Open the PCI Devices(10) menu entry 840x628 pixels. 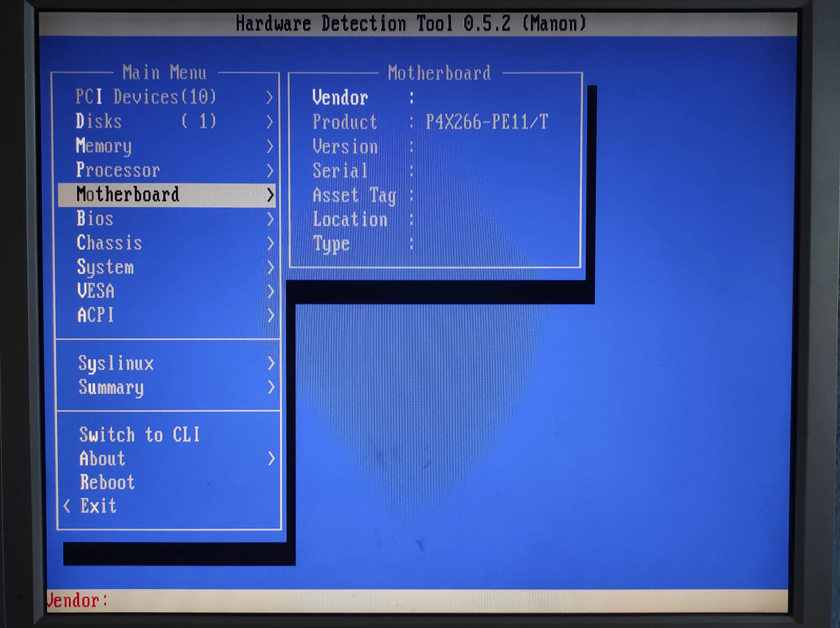pos(166,97)
